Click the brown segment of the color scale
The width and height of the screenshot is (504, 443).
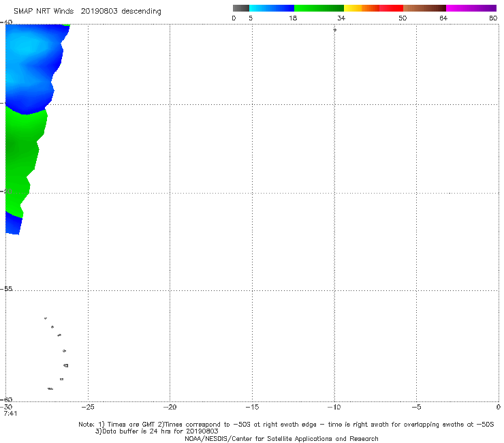pos(424,8)
